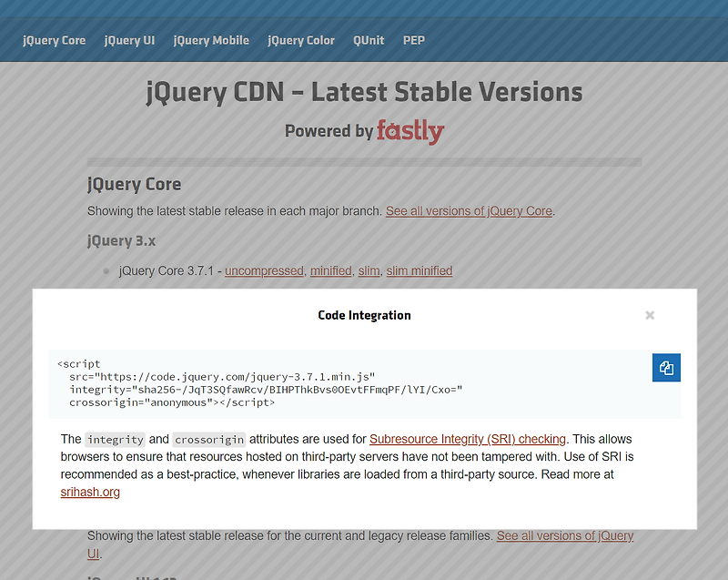The height and width of the screenshot is (580, 728).
Task: Close the Code Integration dialog
Action: (x=650, y=315)
